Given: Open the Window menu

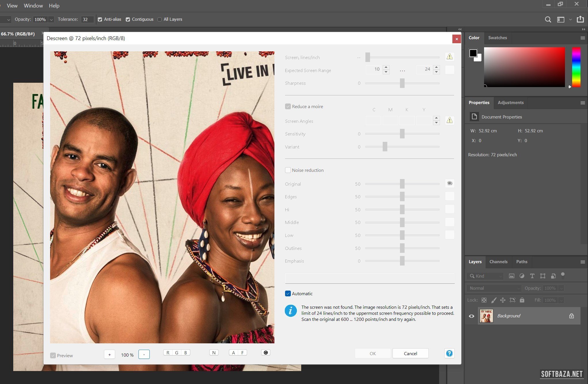Looking at the screenshot, I should [x=33, y=5].
